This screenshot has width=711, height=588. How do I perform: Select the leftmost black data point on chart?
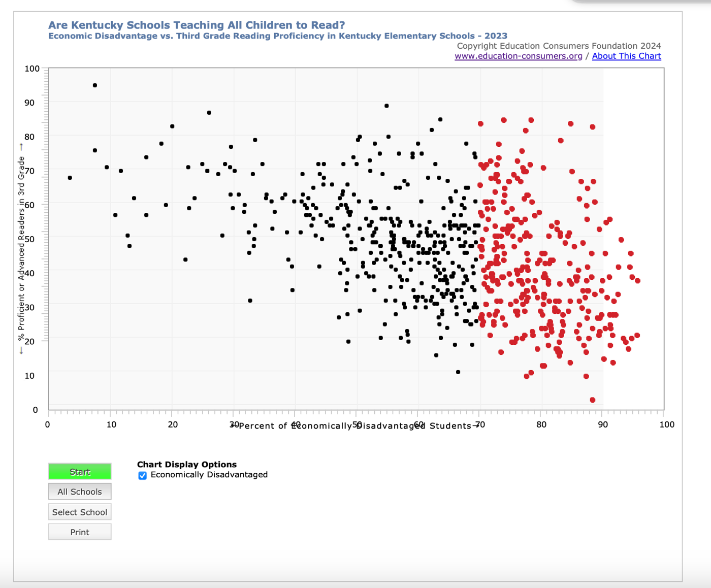point(70,178)
